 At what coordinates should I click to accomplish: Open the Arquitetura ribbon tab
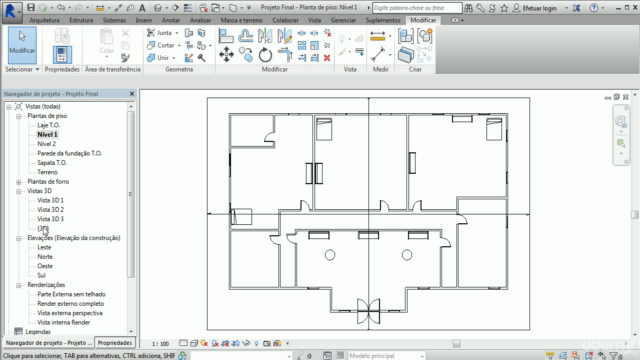44,20
